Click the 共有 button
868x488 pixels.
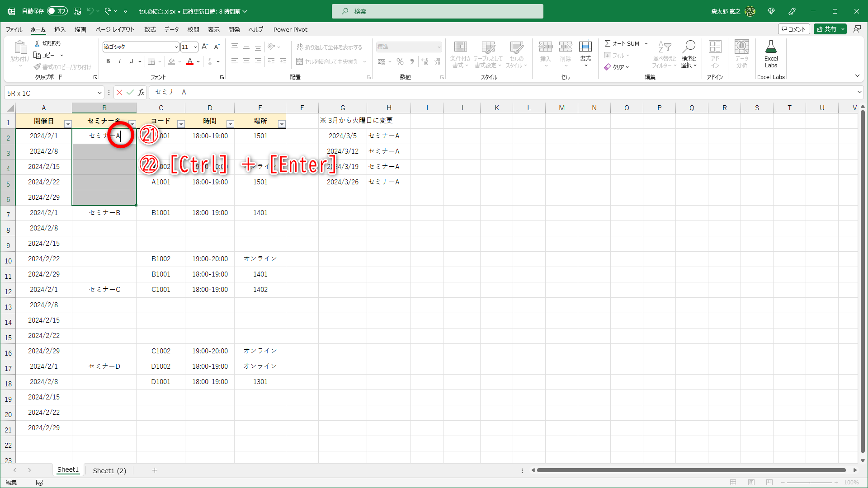pyautogui.click(x=830, y=29)
